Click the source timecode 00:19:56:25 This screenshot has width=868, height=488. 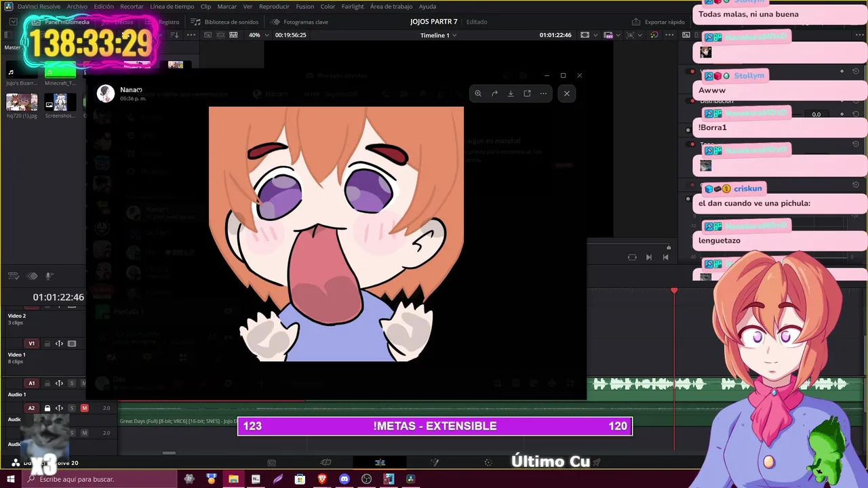[x=291, y=35]
